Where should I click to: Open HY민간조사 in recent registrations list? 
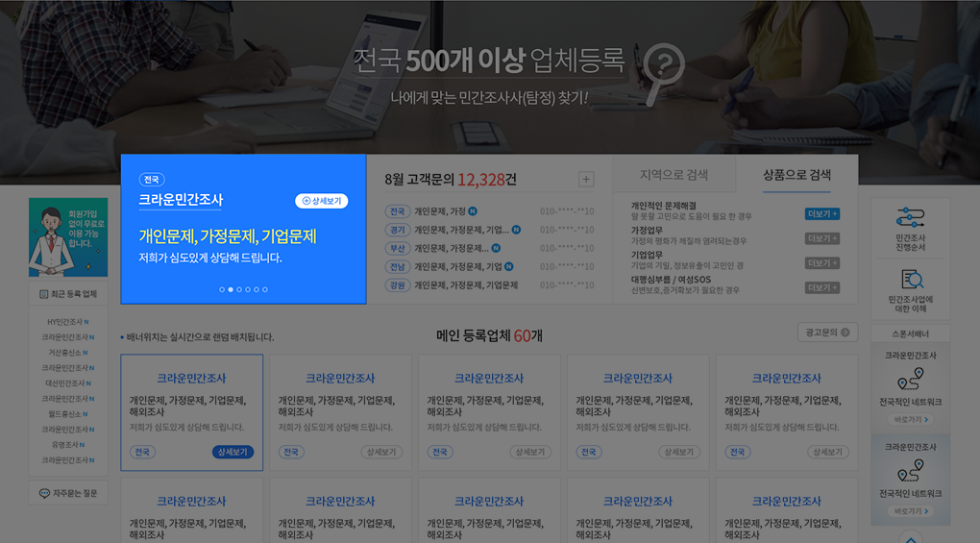65,322
